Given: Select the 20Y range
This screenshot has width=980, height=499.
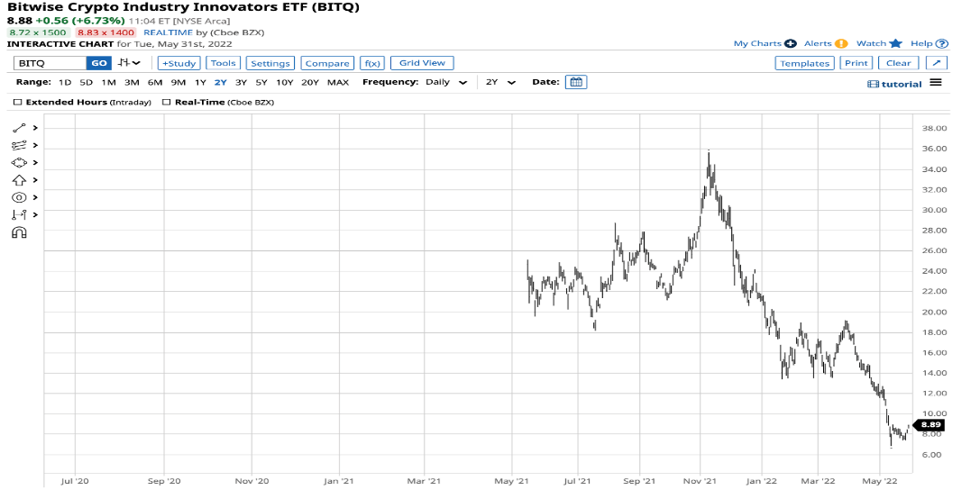Looking at the screenshot, I should [x=310, y=83].
